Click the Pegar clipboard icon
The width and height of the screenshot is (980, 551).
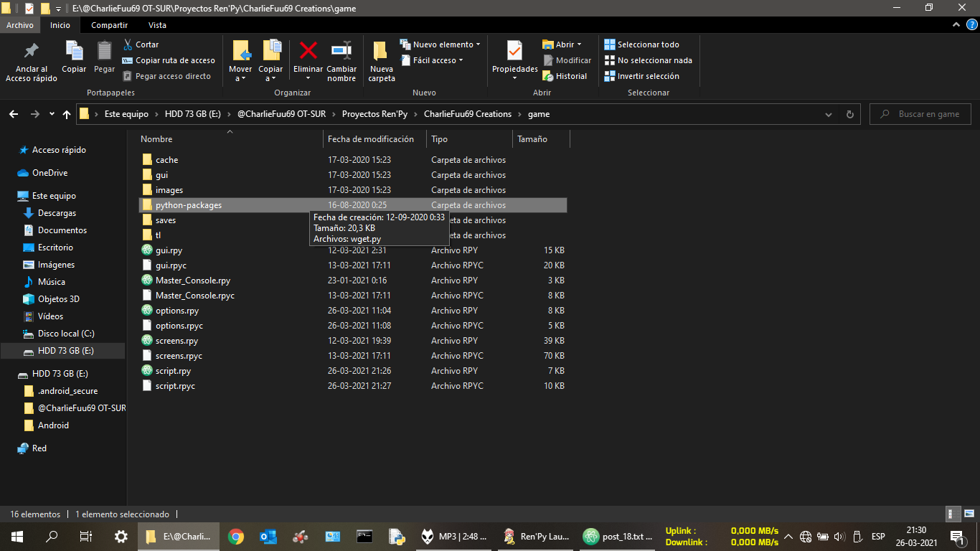point(104,52)
